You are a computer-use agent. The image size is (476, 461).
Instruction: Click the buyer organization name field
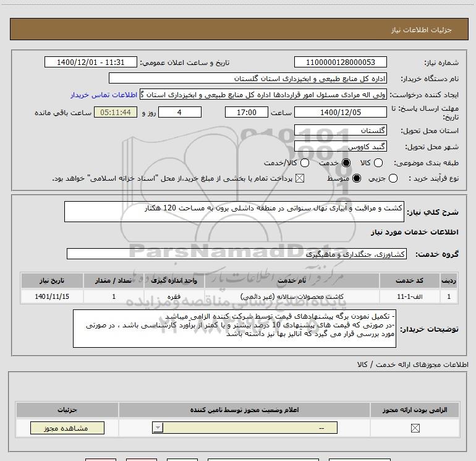(248, 79)
